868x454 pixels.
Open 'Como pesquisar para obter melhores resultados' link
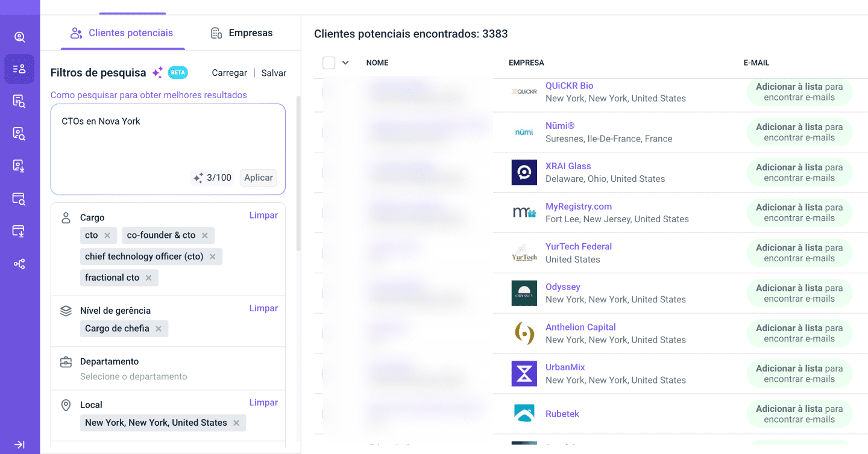149,95
